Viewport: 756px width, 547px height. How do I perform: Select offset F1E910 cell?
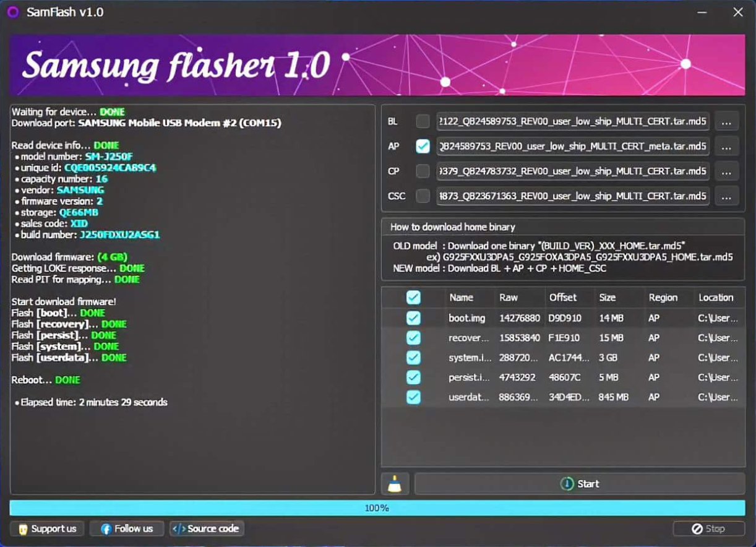tap(564, 338)
